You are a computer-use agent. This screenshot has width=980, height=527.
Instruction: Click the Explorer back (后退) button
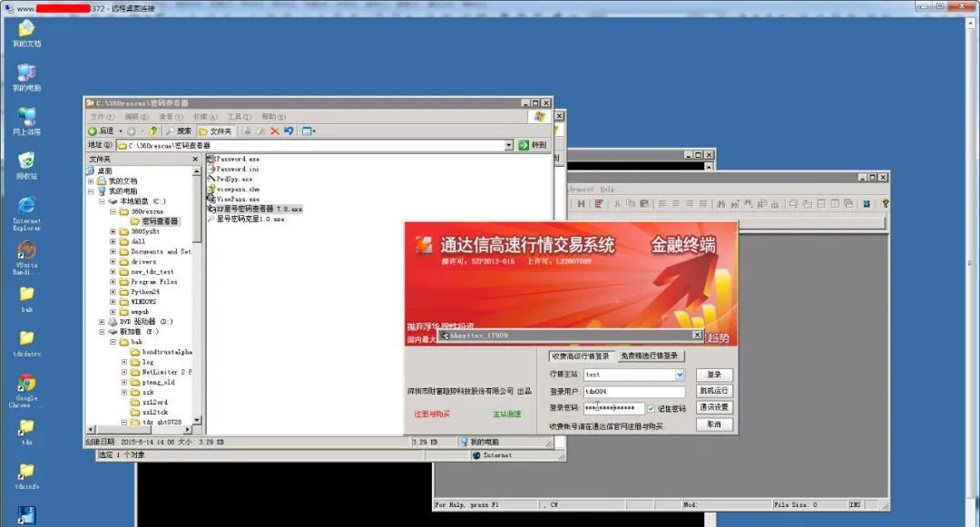click(x=102, y=132)
